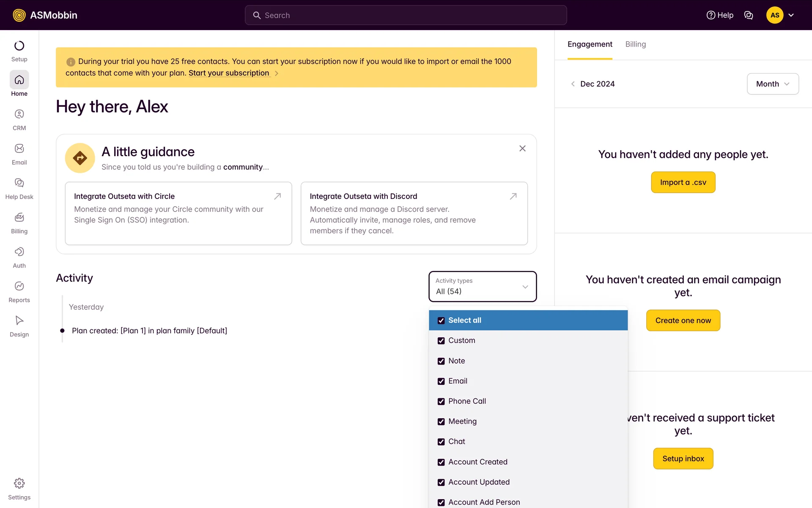Click the Import a .csv button
Screen dimensions: 812x508
pyautogui.click(x=683, y=182)
